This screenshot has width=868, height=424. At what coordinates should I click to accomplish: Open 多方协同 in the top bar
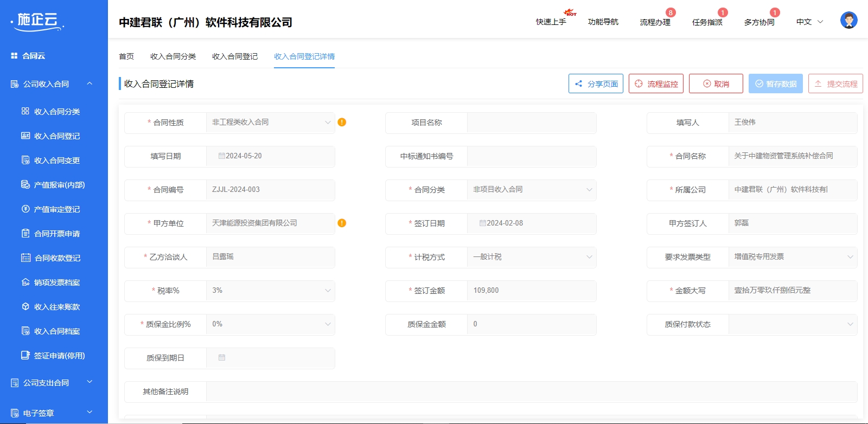(759, 22)
